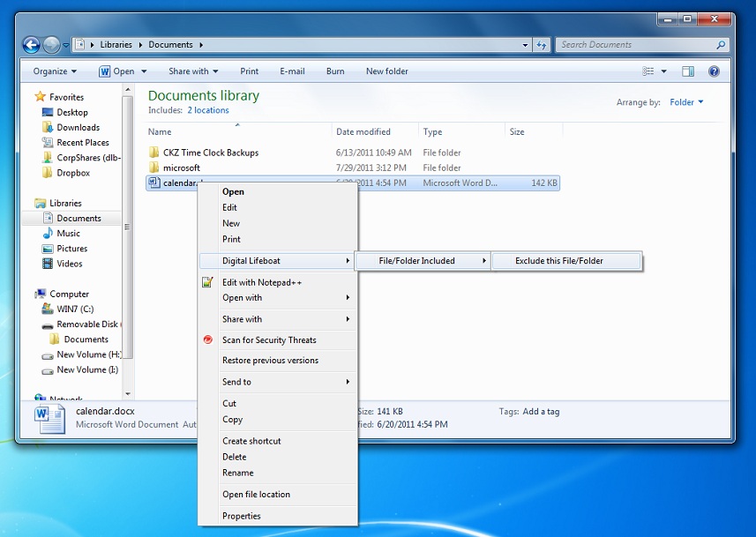Click the Notepad++ icon in context menu
The image size is (756, 537).
tap(207, 282)
